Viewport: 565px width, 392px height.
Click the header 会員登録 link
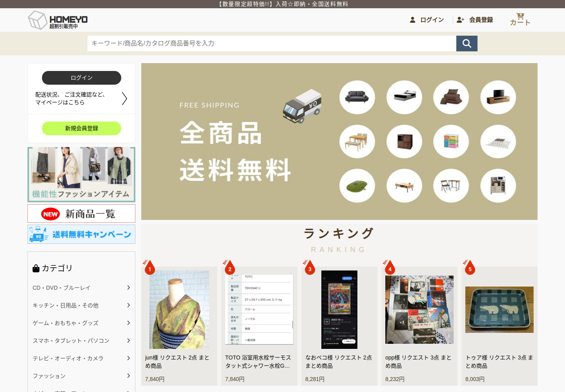click(475, 20)
